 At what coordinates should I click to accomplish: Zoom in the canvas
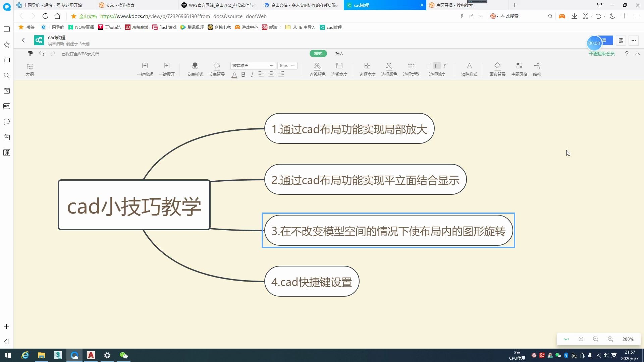click(610, 339)
